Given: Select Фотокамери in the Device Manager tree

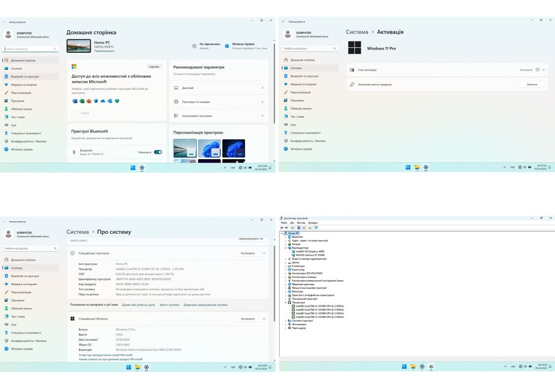Looking at the screenshot, I should [x=298, y=324].
